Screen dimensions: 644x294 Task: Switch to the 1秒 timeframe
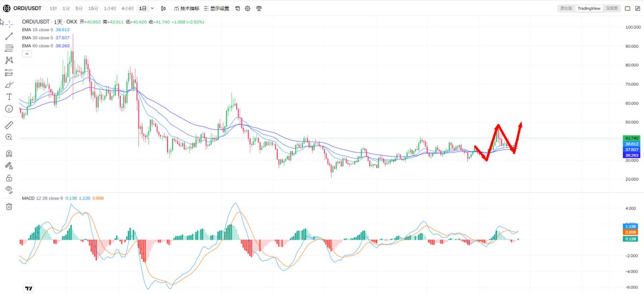[53, 9]
